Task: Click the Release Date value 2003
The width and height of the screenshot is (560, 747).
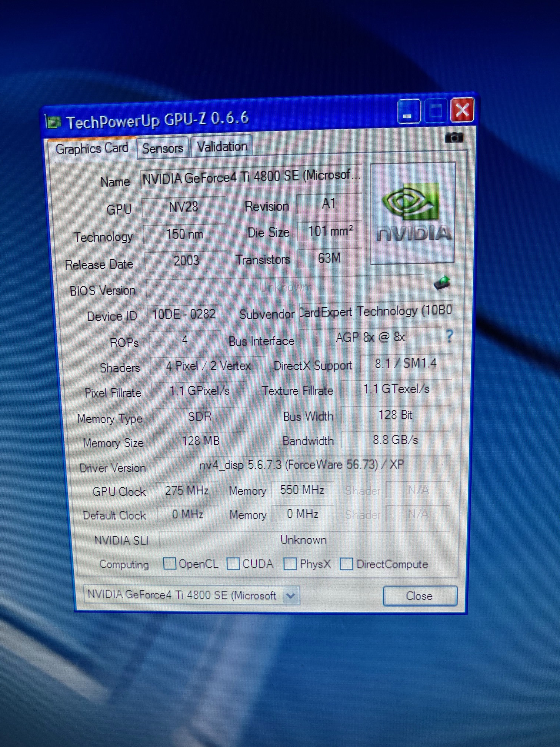Action: click(186, 260)
